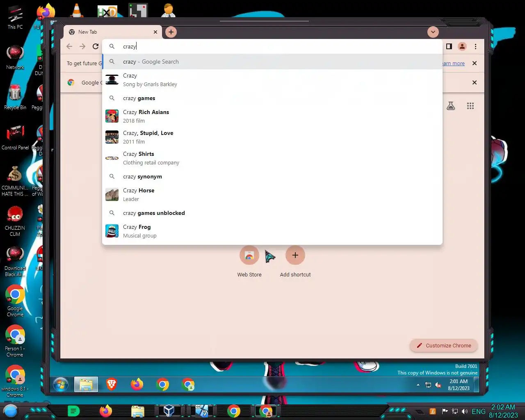
Task: Open the Windows 7 VM taskbar item
Action: (x=201, y=411)
